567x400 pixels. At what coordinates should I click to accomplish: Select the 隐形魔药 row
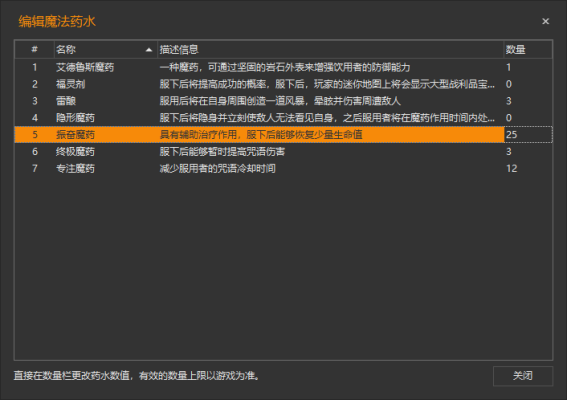click(x=284, y=118)
